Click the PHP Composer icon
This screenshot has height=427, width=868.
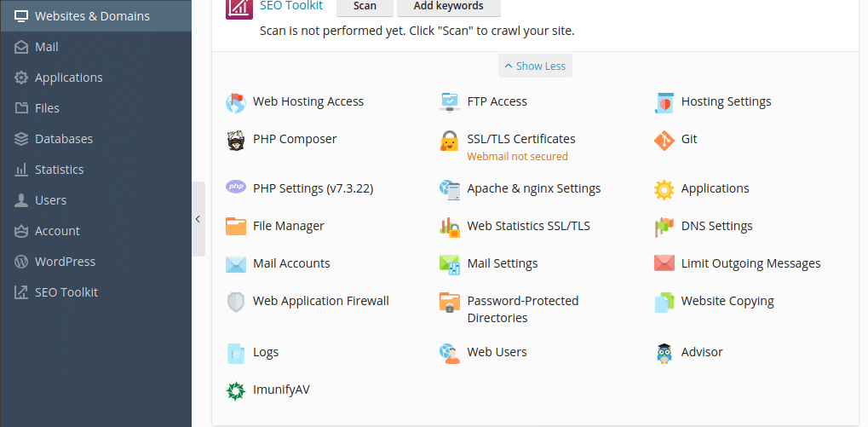pyautogui.click(x=236, y=141)
